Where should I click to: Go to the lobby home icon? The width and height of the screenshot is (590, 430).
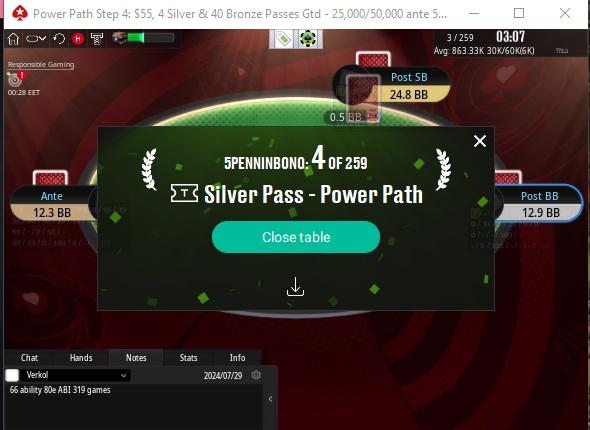pos(14,39)
